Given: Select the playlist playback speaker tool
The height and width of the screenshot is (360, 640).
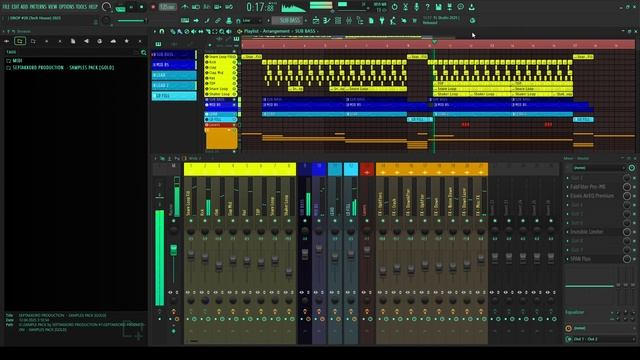Looking at the screenshot, I should (x=229, y=31).
